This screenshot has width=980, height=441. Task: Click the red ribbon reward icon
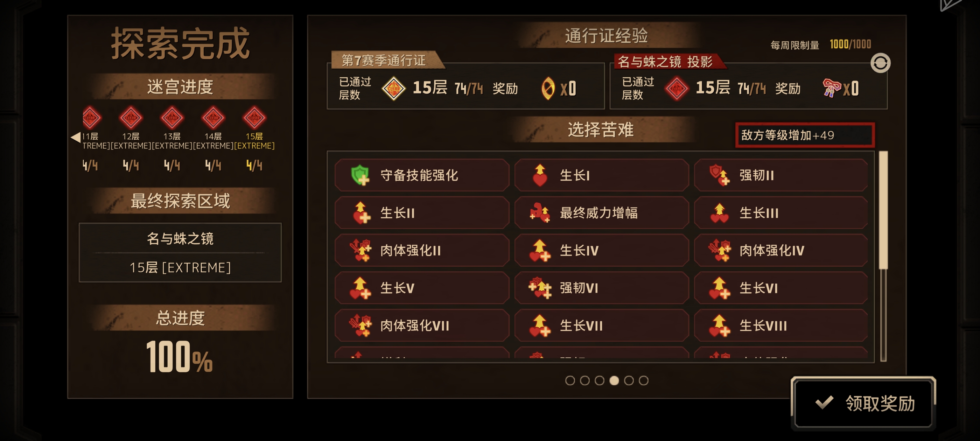[x=831, y=88]
